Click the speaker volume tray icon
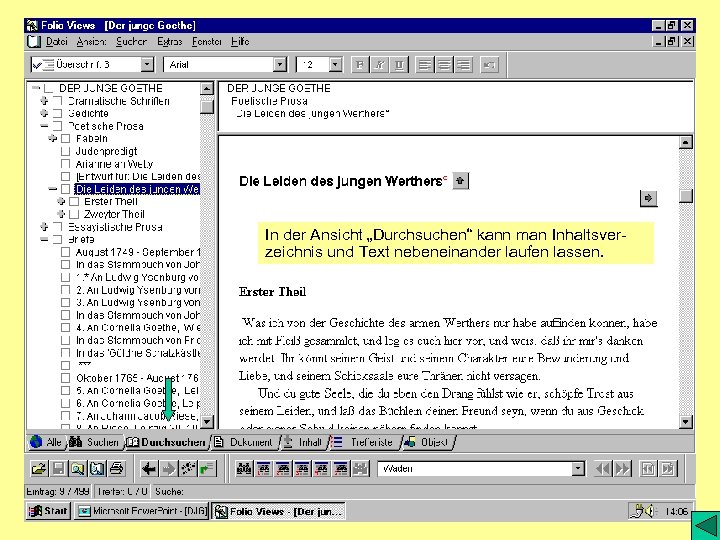720x540 pixels. coord(649,511)
